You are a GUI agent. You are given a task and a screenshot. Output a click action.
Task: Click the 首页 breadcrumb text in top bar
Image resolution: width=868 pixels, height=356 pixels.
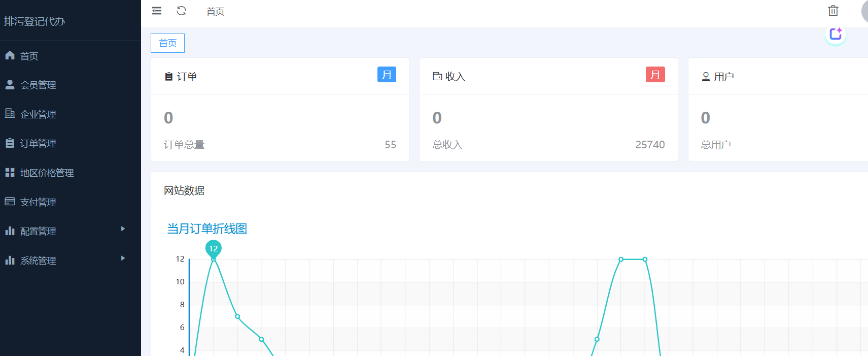[x=215, y=12]
